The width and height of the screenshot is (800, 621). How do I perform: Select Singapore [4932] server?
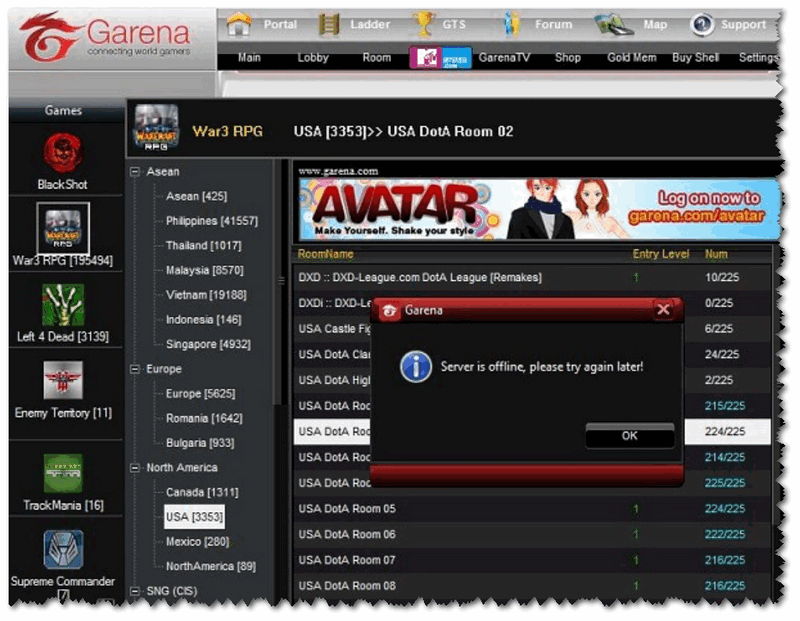click(208, 344)
